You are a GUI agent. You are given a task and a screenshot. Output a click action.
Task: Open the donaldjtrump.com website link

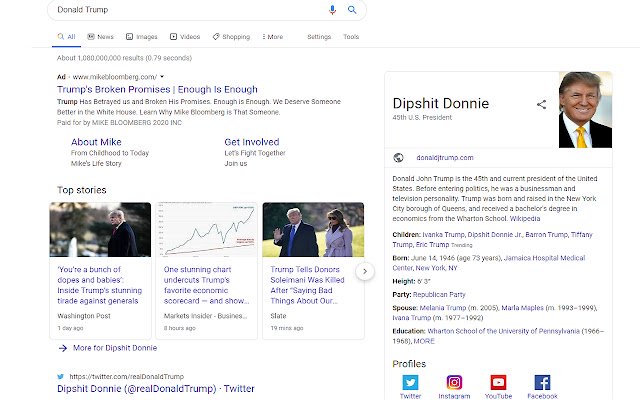click(x=445, y=158)
